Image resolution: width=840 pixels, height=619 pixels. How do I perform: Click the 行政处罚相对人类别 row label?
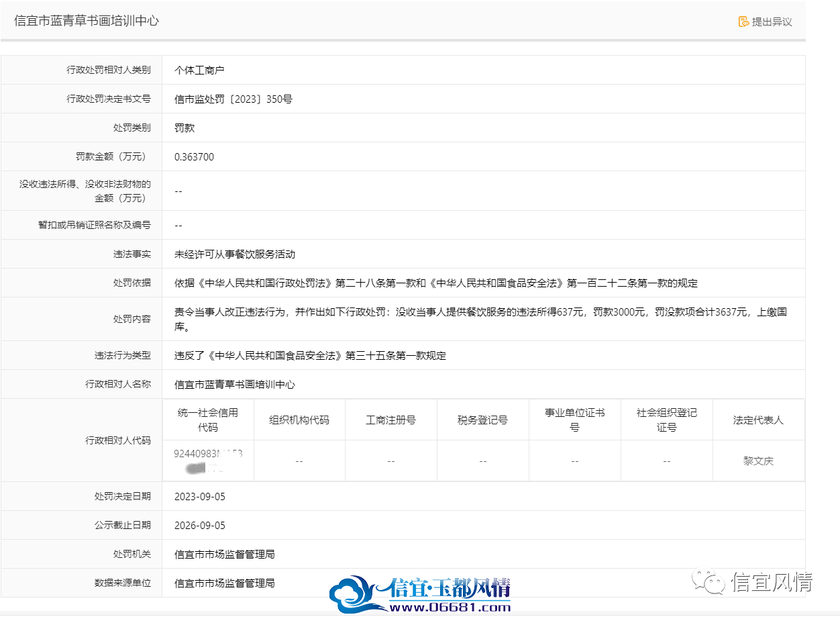point(109,70)
